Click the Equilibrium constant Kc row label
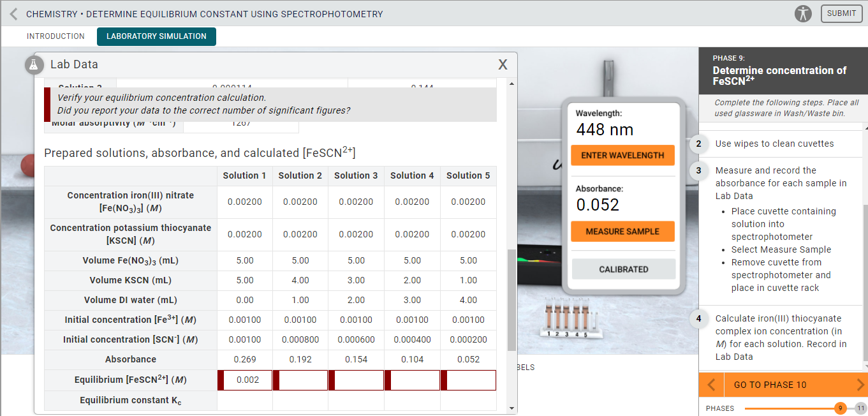 (x=131, y=401)
